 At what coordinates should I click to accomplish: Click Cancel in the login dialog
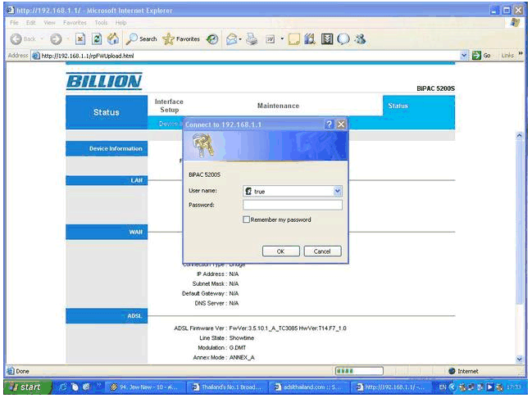(322, 251)
